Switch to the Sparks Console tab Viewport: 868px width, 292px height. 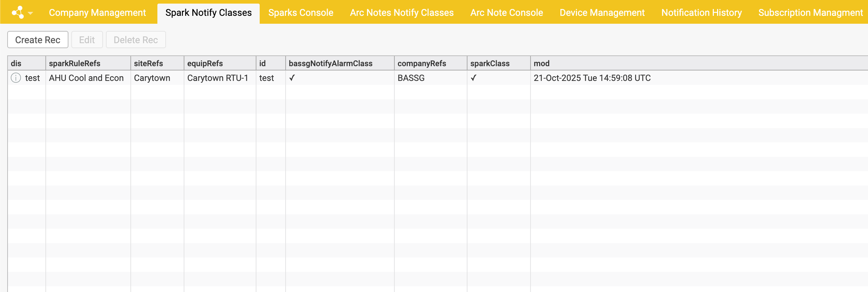point(301,13)
